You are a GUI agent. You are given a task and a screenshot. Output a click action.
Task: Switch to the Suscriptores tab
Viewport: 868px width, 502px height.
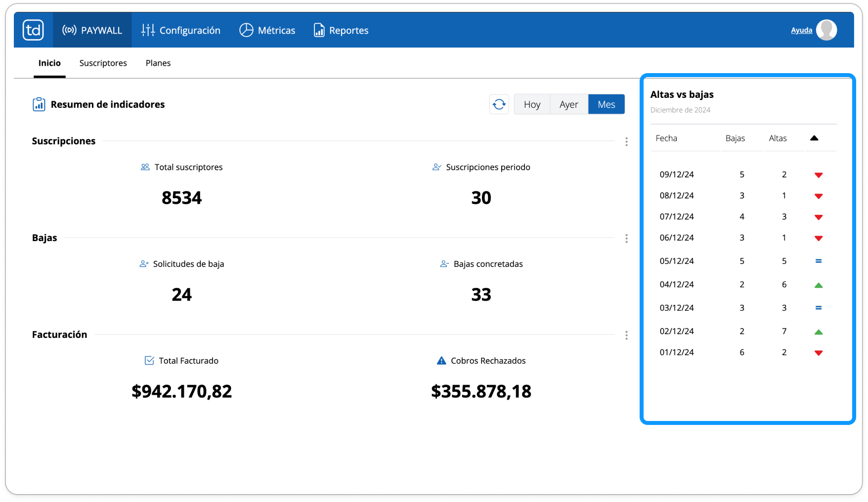(103, 63)
